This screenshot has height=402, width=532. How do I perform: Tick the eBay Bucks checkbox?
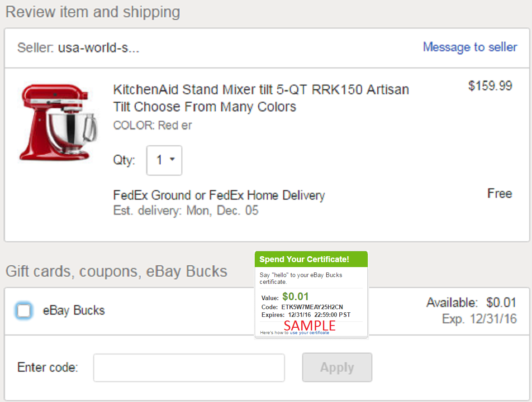coord(24,311)
